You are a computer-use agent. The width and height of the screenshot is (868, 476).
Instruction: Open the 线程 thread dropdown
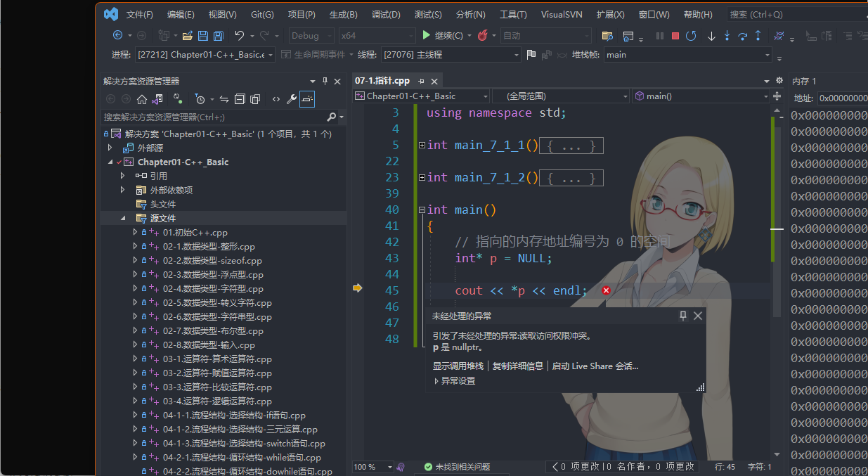pos(451,54)
